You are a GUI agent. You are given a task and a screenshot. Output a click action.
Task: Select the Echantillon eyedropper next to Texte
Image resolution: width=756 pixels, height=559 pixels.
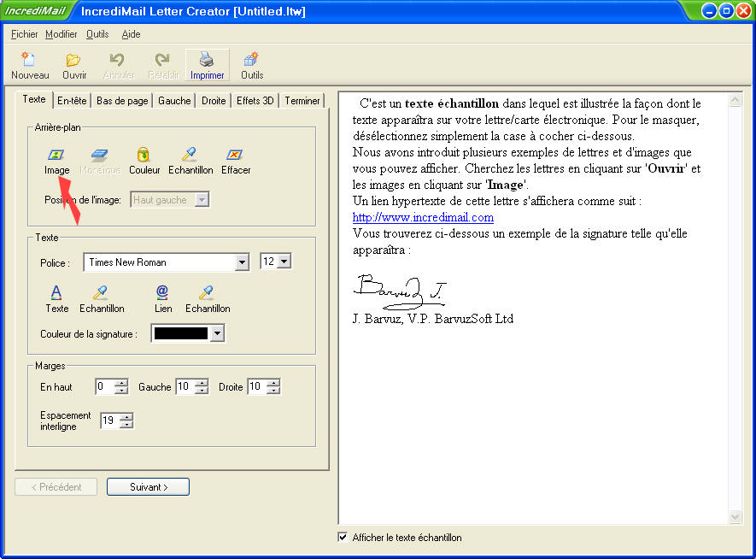click(x=102, y=299)
